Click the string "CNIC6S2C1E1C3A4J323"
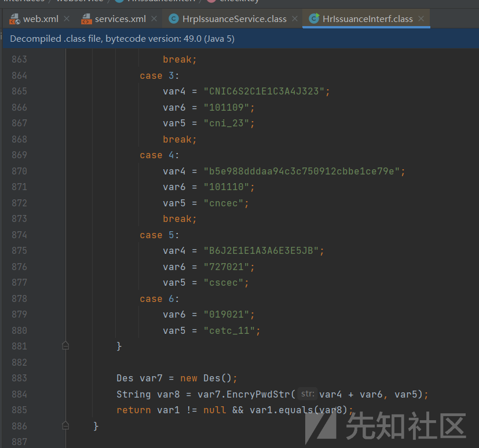479x448 pixels. (264, 92)
